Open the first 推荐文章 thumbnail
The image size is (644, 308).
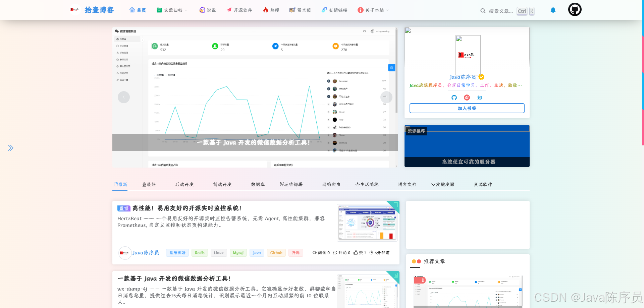click(468, 291)
